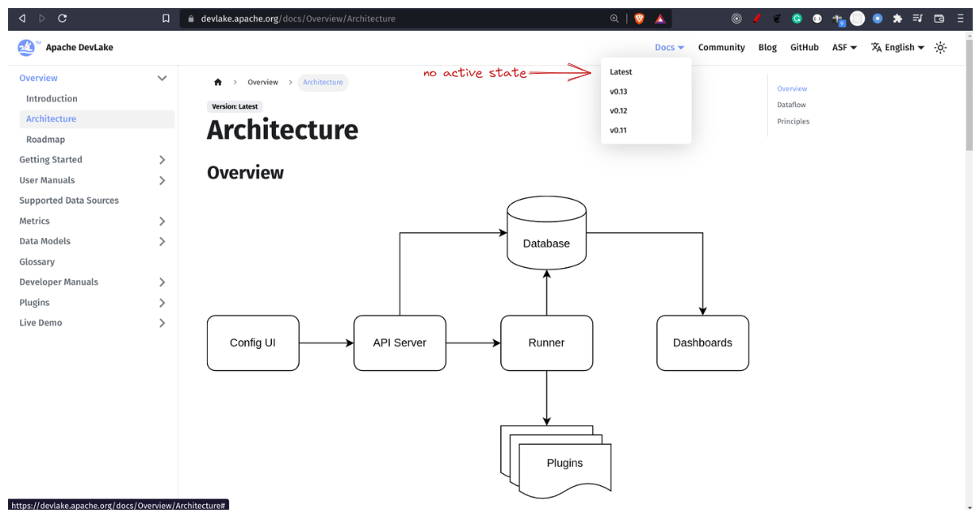Open the English language dropdown
Image resolution: width=980 pixels, height=517 pixels.
point(898,48)
